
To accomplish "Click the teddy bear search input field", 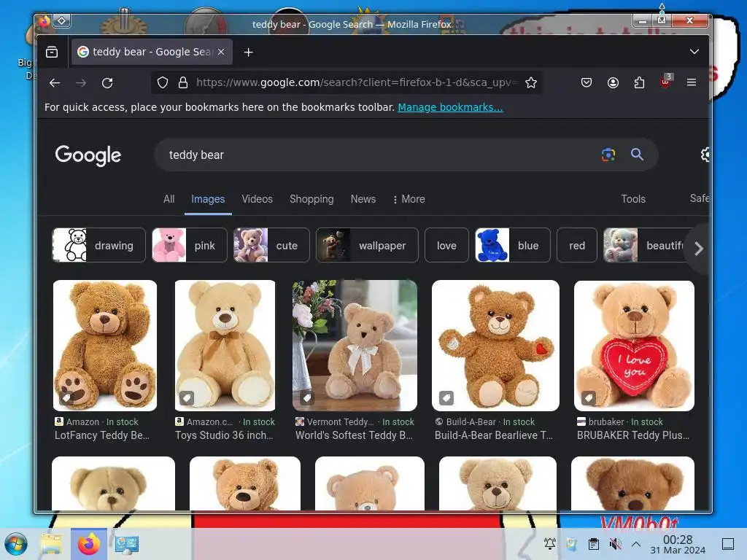I will tap(376, 155).
